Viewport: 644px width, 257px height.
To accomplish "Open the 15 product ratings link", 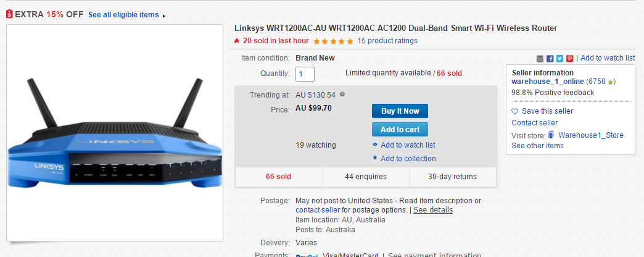I will tap(387, 41).
